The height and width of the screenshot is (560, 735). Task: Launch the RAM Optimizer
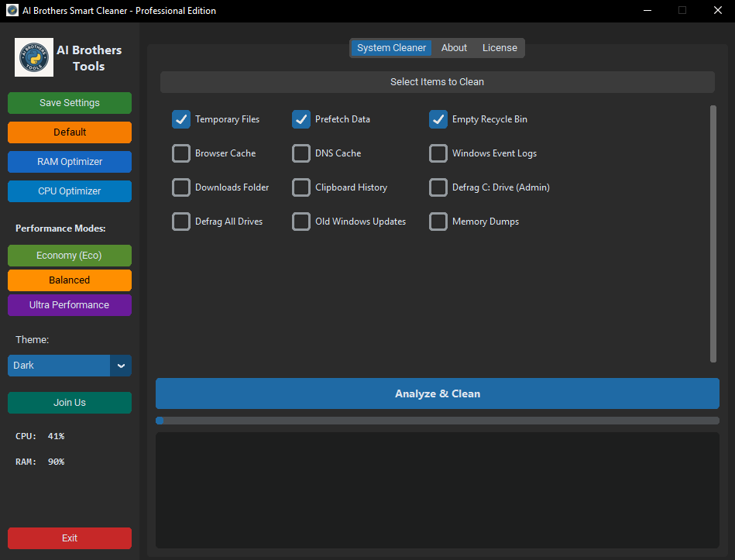(x=70, y=162)
